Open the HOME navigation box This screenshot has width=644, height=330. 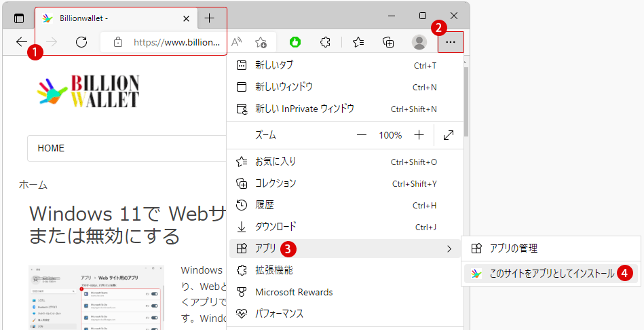pos(128,148)
